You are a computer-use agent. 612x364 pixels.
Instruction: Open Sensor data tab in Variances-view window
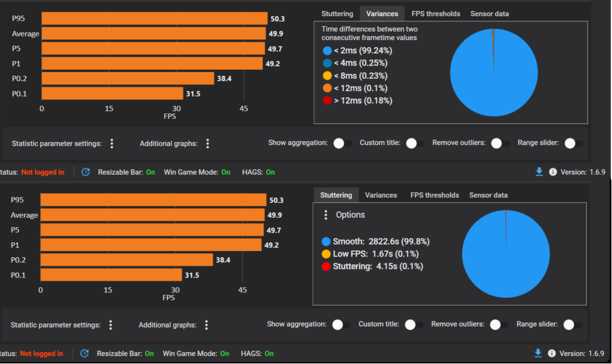point(490,14)
